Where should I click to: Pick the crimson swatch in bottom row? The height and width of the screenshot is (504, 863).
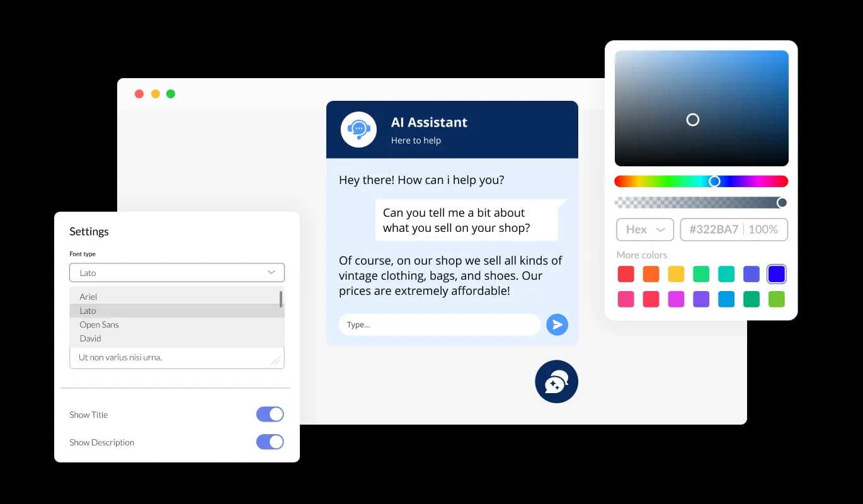651,299
